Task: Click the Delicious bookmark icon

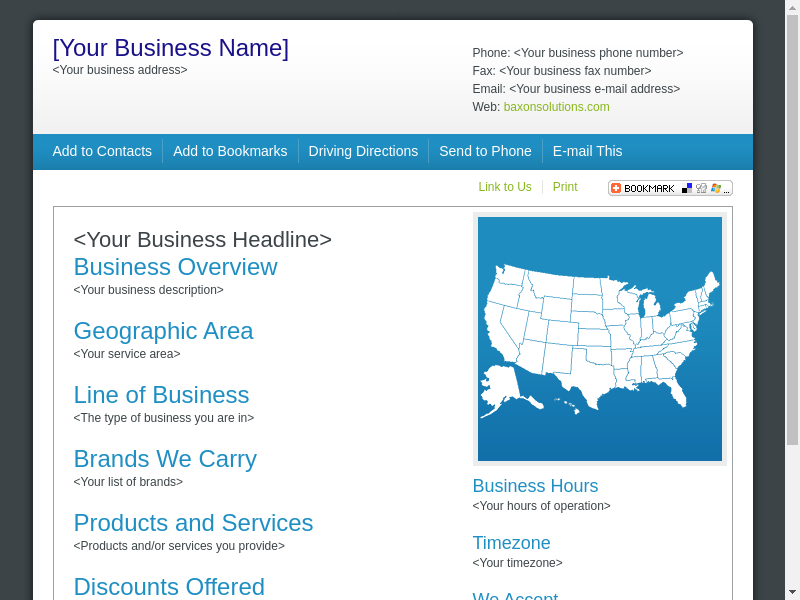Action: click(687, 188)
